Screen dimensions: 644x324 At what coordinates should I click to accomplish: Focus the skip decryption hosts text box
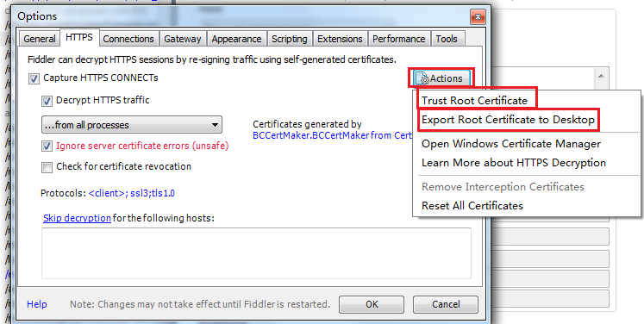coord(256,253)
